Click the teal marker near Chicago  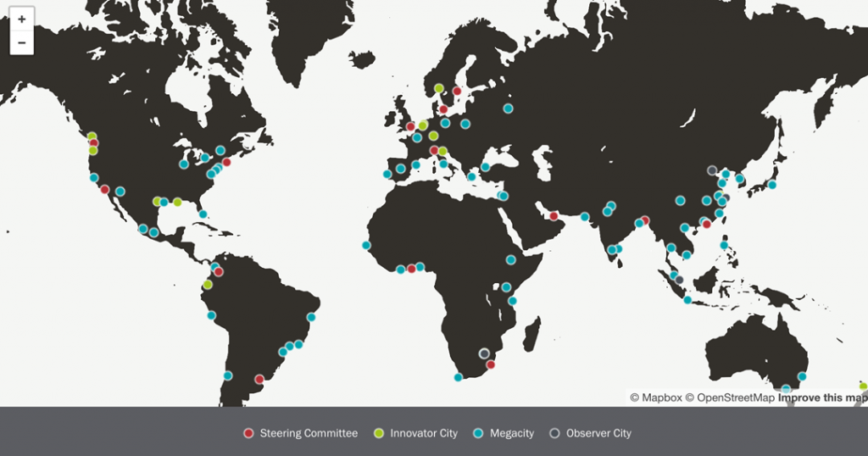click(184, 164)
